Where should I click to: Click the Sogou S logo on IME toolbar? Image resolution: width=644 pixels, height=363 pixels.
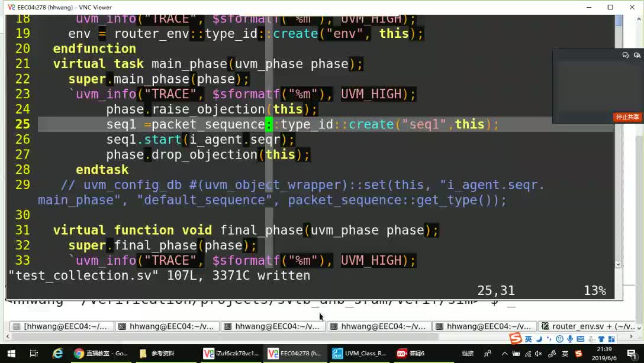coord(516,338)
